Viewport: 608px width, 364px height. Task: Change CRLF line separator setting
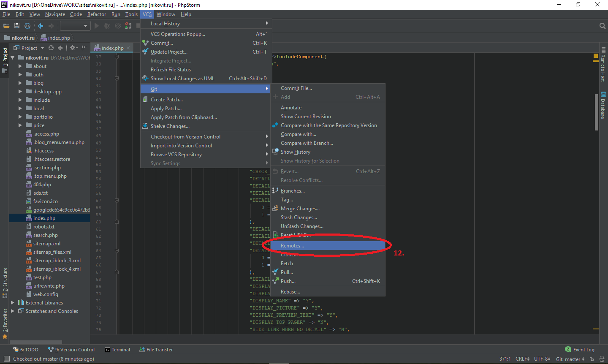(x=522, y=359)
